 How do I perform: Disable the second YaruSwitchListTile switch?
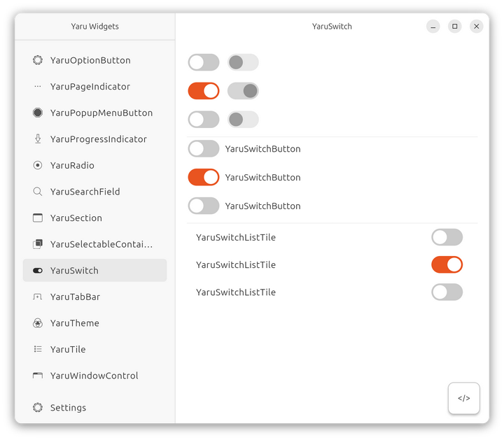coord(447,264)
